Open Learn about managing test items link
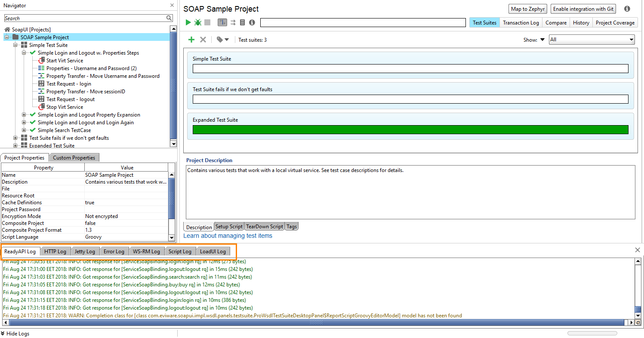Image resolution: width=644 pixels, height=338 pixels. (228, 236)
